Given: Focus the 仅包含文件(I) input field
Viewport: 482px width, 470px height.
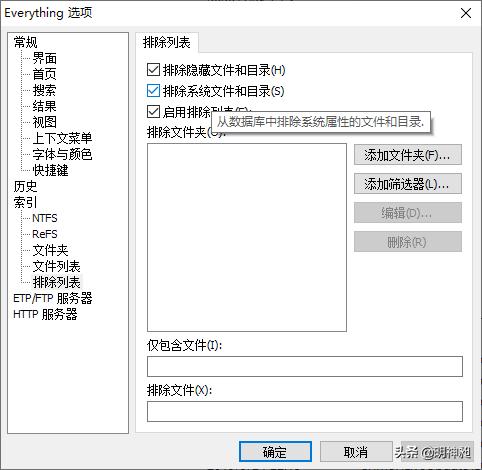Looking at the screenshot, I should 305,366.
